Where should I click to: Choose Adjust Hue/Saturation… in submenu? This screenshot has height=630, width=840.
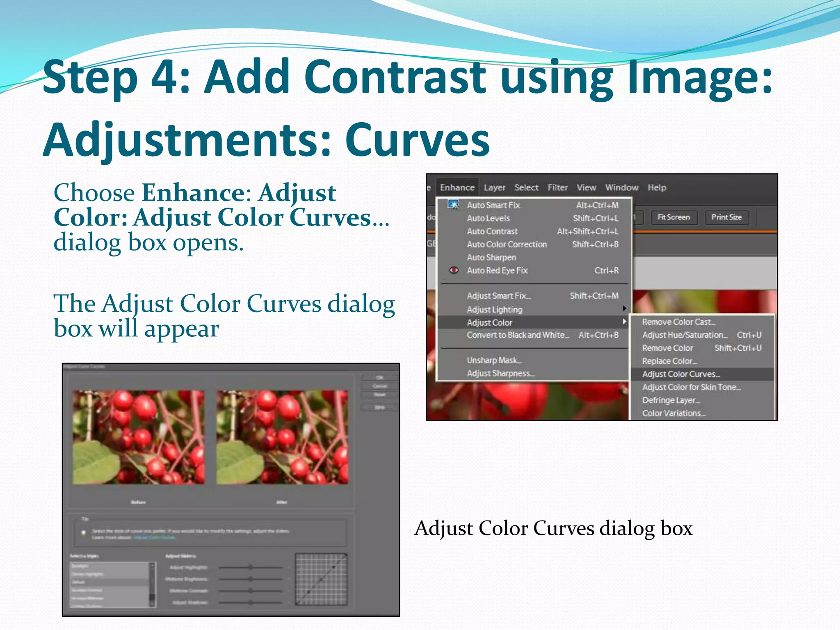click(x=702, y=335)
